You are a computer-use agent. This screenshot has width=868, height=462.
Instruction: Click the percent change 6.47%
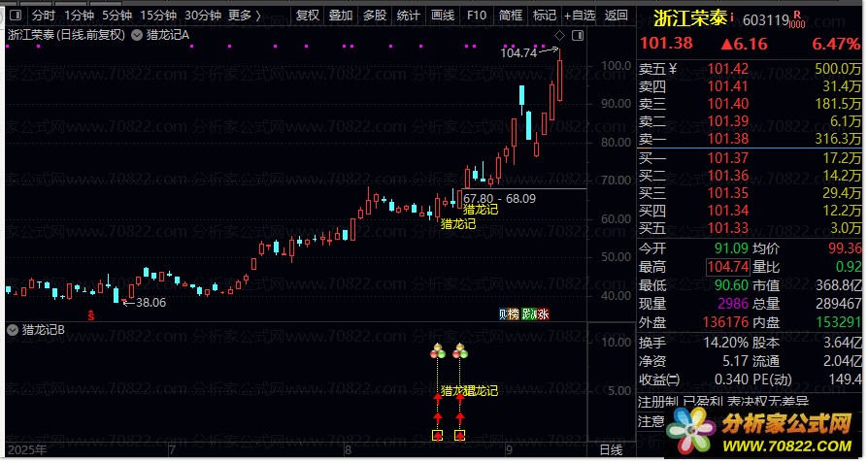coord(836,44)
